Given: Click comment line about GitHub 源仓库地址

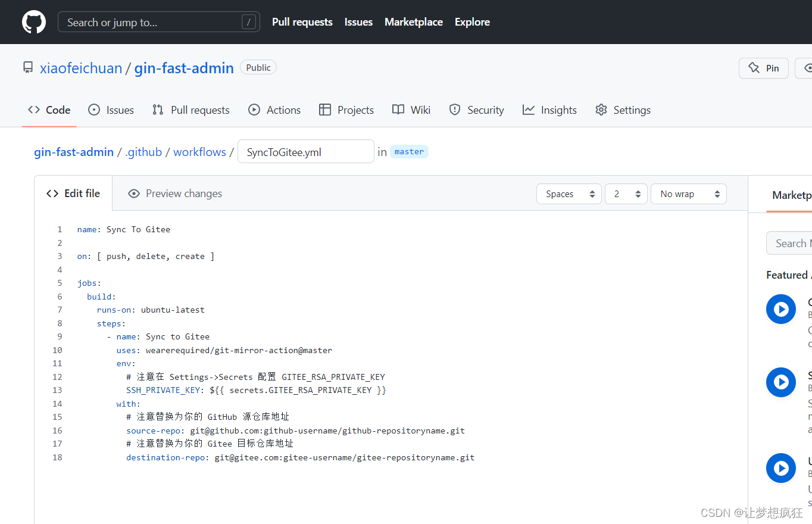Looking at the screenshot, I should tap(208, 417).
